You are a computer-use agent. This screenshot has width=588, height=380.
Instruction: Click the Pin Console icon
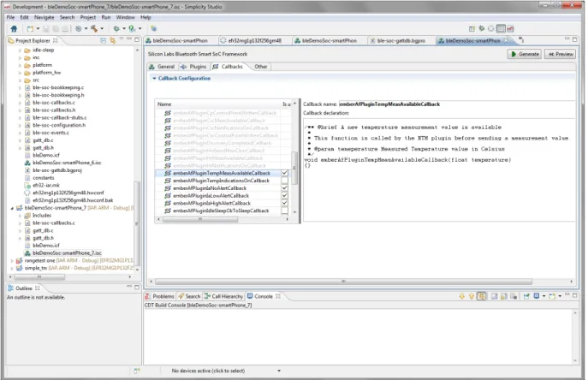click(x=526, y=296)
